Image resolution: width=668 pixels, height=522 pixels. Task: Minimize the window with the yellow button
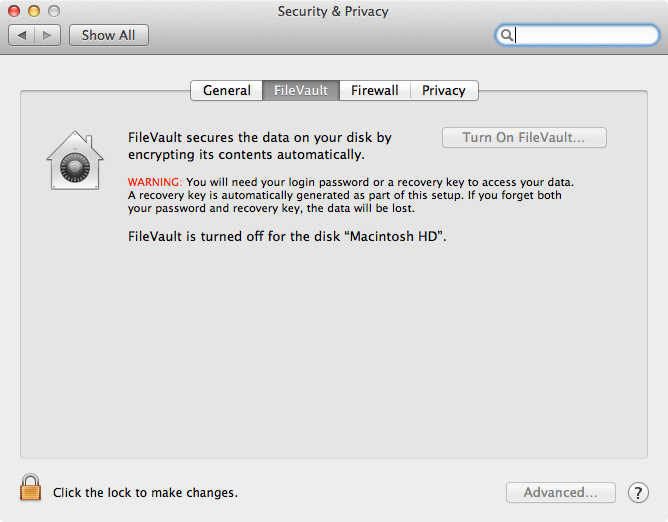pos(34,11)
